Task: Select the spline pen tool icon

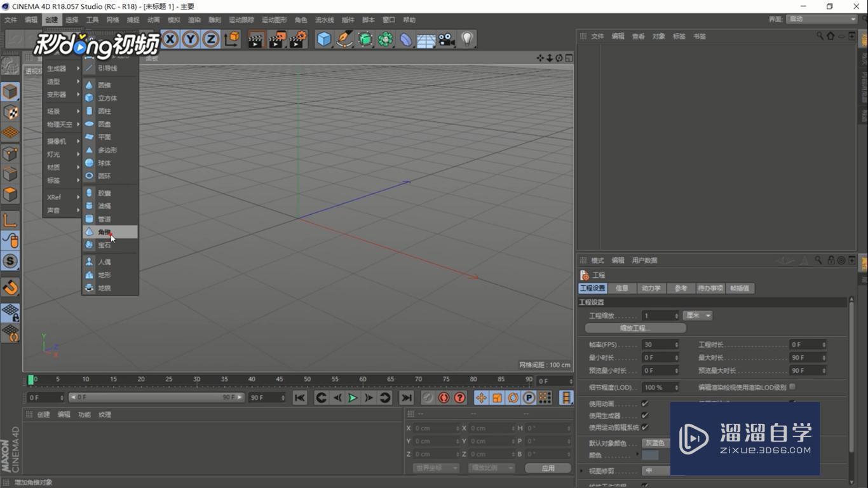Action: pos(344,39)
